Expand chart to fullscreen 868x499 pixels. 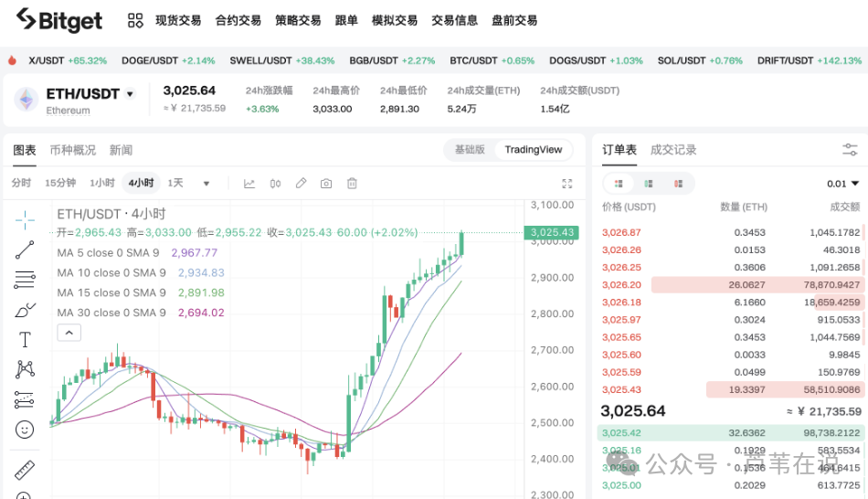pos(566,184)
